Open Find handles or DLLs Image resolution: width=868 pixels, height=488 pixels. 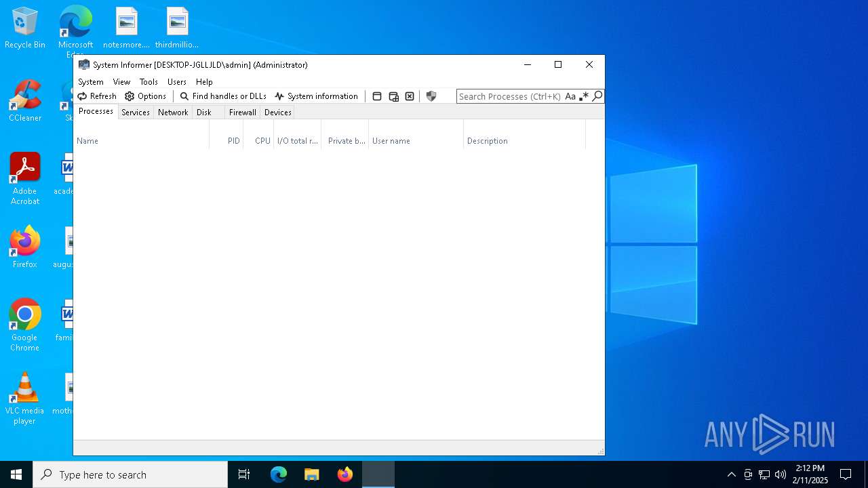pos(223,96)
